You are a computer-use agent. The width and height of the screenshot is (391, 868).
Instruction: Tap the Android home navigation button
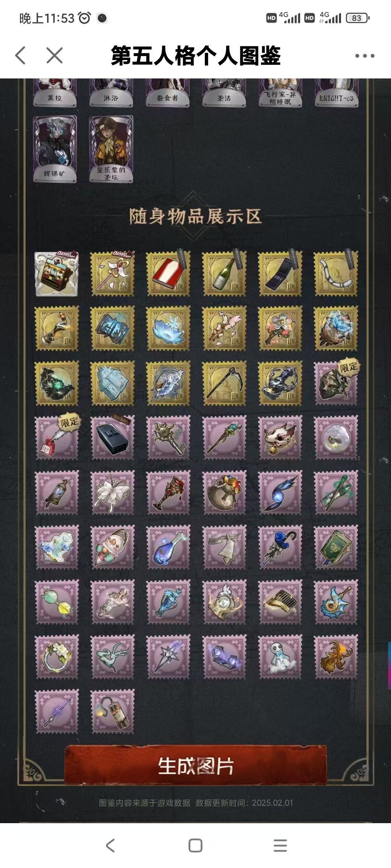195,846
